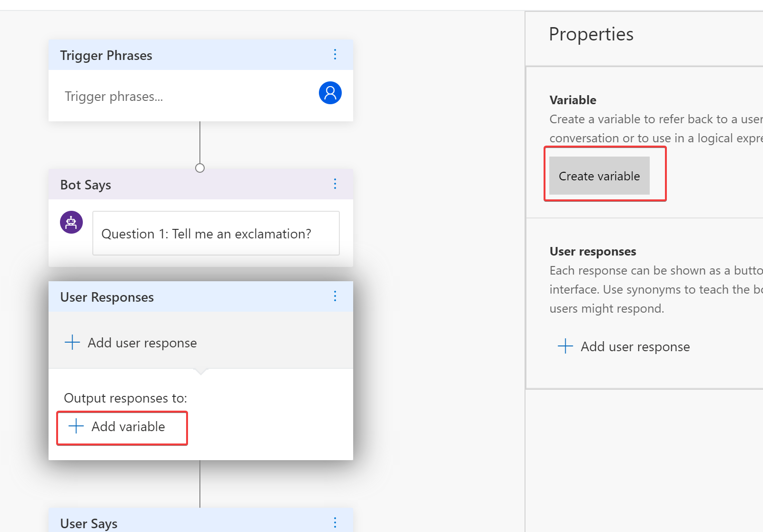The image size is (763, 532).
Task: Click the plus icon beside Add user response in Properties
Action: click(x=565, y=346)
